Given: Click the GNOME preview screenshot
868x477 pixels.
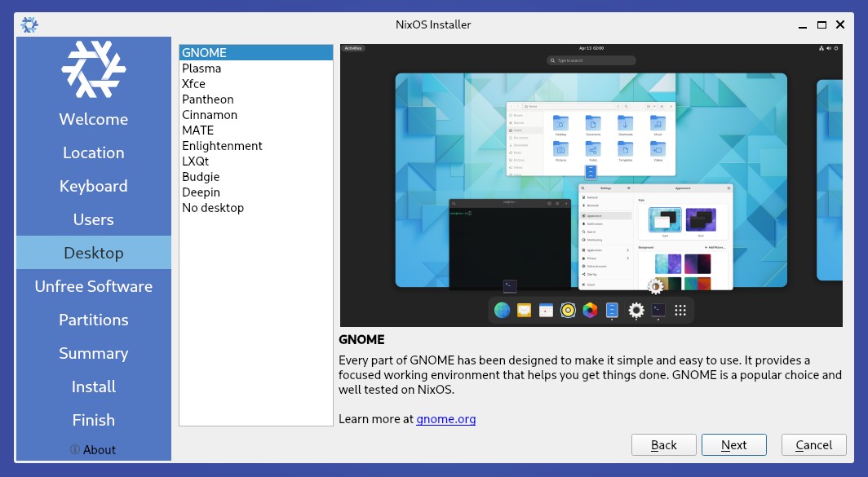Looking at the screenshot, I should coord(591,185).
